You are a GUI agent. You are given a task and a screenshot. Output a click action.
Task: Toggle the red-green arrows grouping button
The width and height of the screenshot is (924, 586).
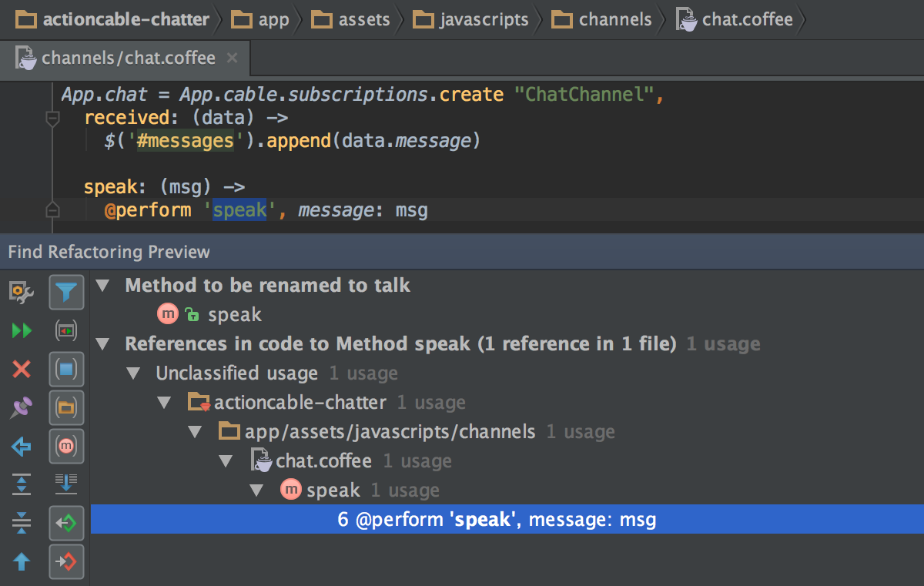pyautogui.click(x=66, y=331)
